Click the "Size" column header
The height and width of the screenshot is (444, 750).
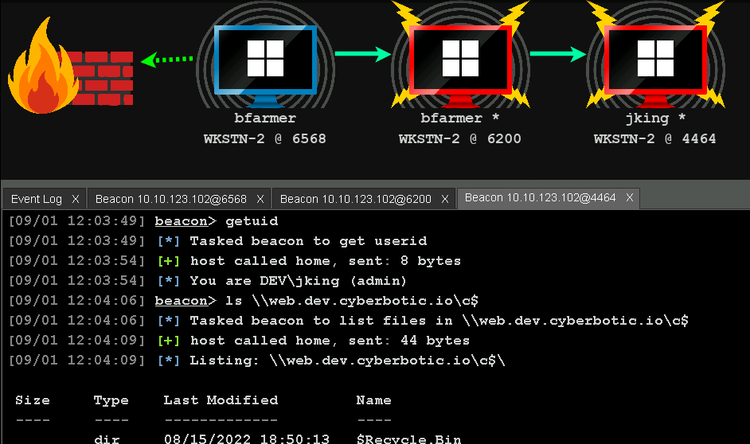coord(33,400)
